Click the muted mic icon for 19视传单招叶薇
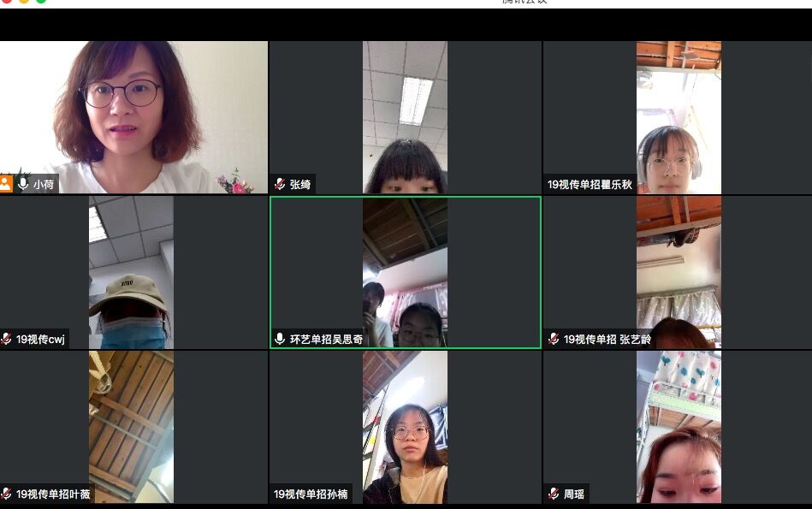 coord(6,494)
